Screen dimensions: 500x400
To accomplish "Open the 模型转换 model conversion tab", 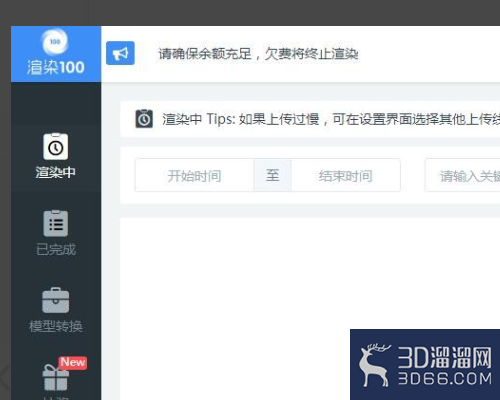I will (x=56, y=310).
